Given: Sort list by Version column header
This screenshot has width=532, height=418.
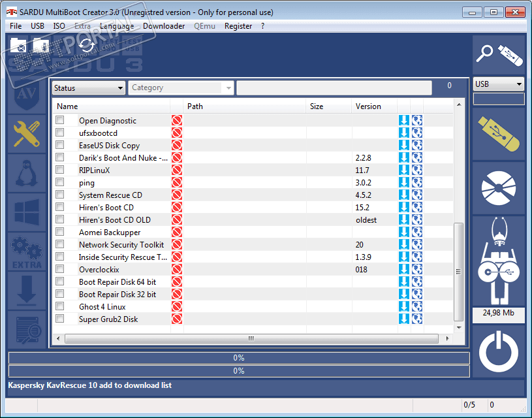Looking at the screenshot, I should pyautogui.click(x=368, y=106).
